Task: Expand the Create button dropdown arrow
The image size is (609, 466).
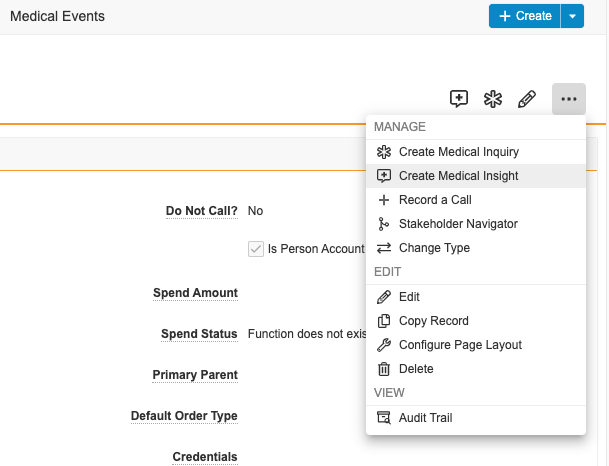Action: point(572,16)
